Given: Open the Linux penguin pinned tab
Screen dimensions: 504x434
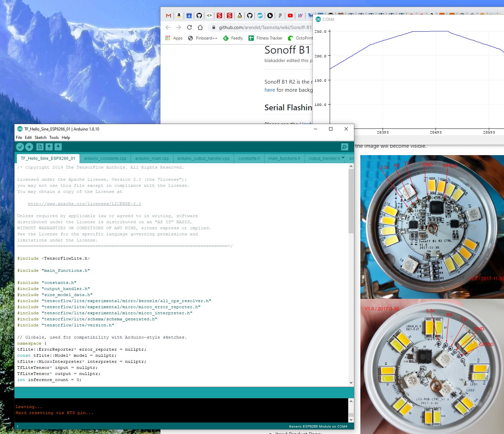Looking at the screenshot, I should click(240, 16).
